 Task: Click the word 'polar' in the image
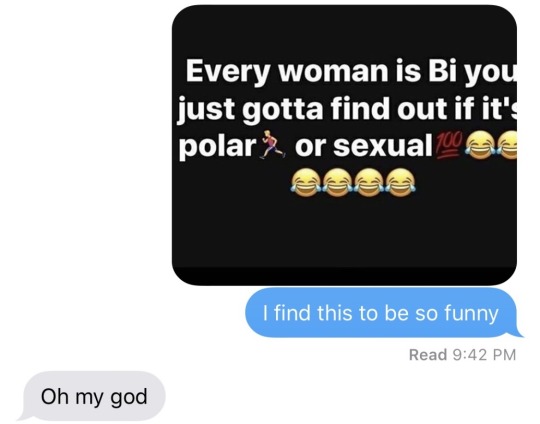pyautogui.click(x=217, y=146)
